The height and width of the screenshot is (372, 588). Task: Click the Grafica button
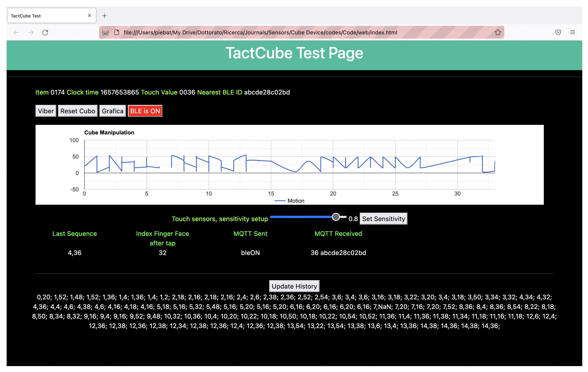coord(113,111)
